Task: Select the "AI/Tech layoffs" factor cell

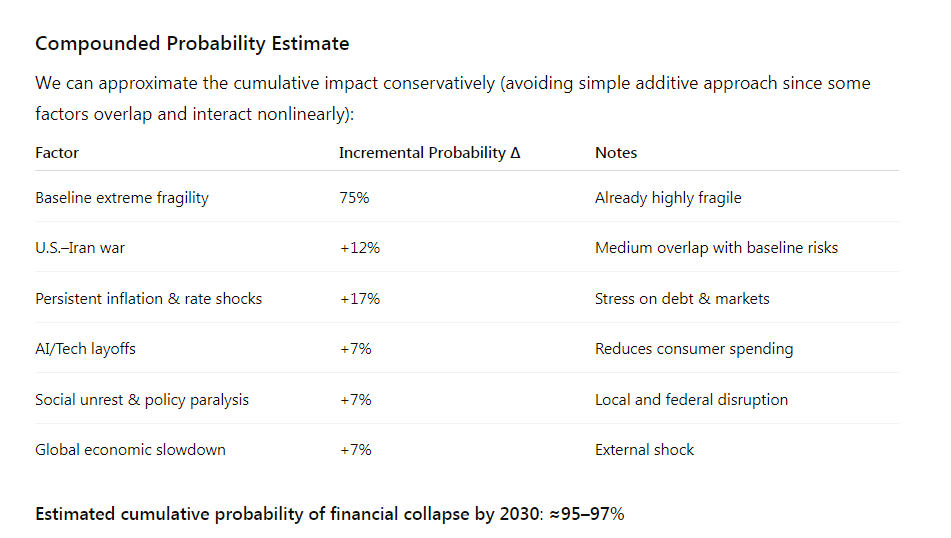Action: click(x=85, y=349)
